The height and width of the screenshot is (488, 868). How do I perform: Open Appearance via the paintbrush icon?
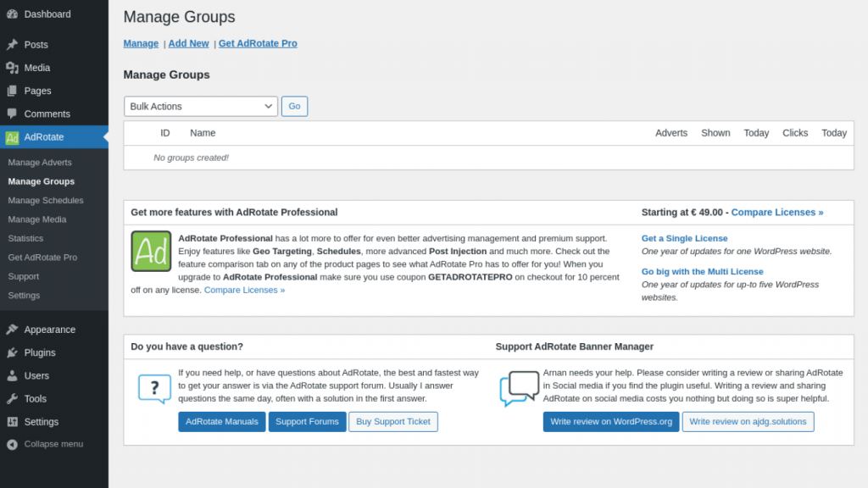click(12, 330)
